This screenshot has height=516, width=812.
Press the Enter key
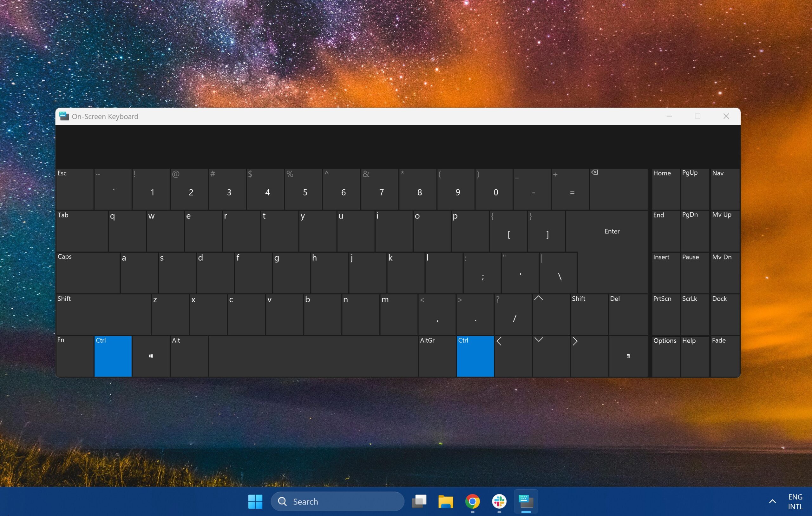tap(612, 231)
